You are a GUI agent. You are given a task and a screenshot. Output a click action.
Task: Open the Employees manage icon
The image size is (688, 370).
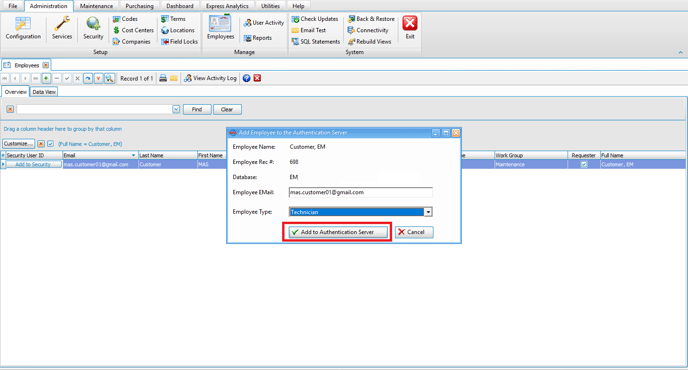tap(220, 27)
